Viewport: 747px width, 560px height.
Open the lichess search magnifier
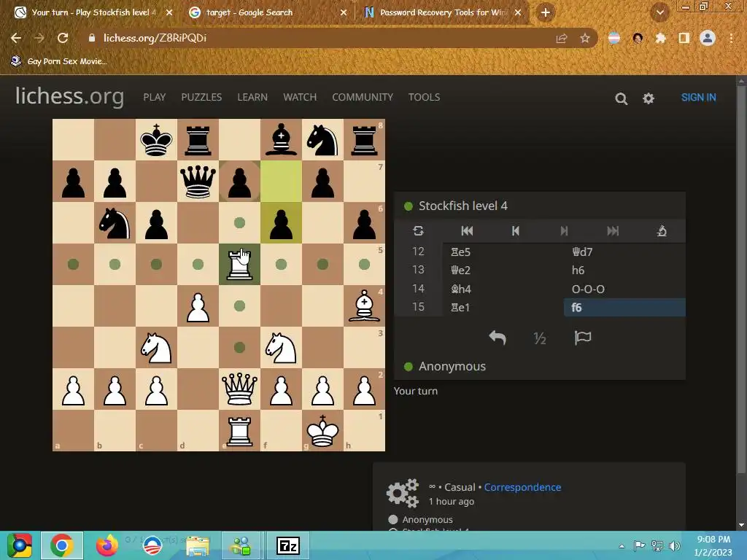pyautogui.click(x=621, y=98)
